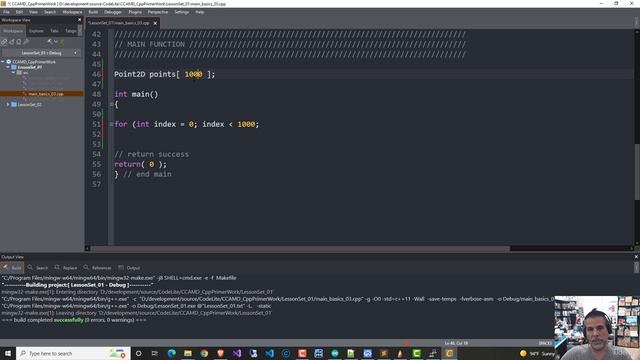This screenshot has width=640, height=360.
Task: Click the wrench settings icon in workspace toolbar
Action: (x=26, y=42)
